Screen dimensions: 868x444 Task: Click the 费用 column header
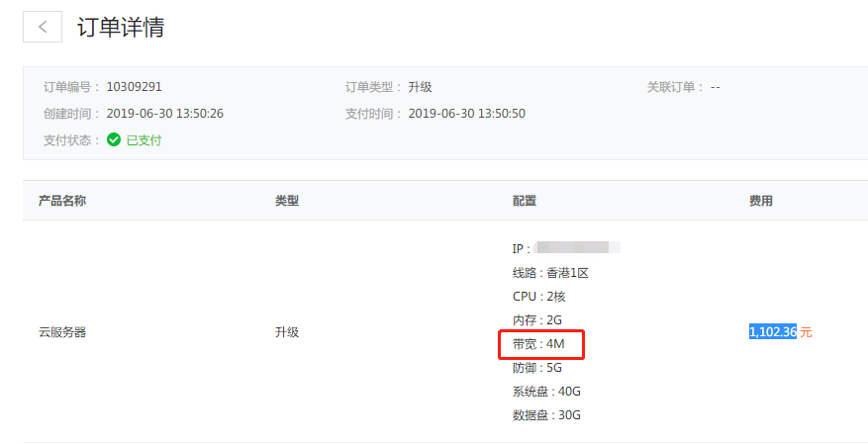tap(760, 201)
